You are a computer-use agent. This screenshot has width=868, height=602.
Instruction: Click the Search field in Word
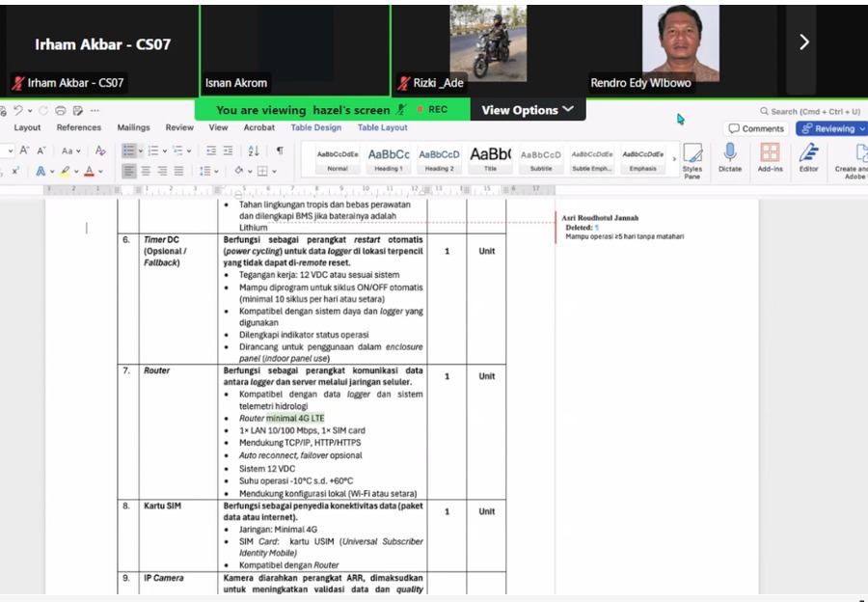(810, 111)
